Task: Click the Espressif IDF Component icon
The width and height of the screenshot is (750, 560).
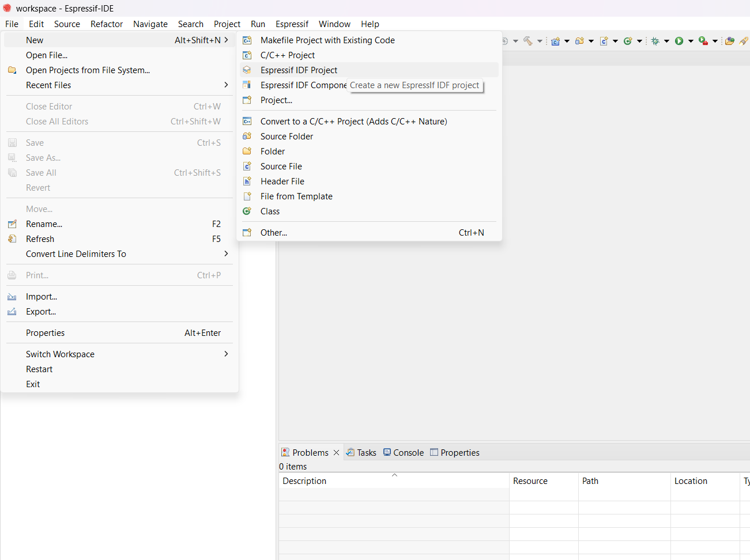Action: (x=247, y=85)
